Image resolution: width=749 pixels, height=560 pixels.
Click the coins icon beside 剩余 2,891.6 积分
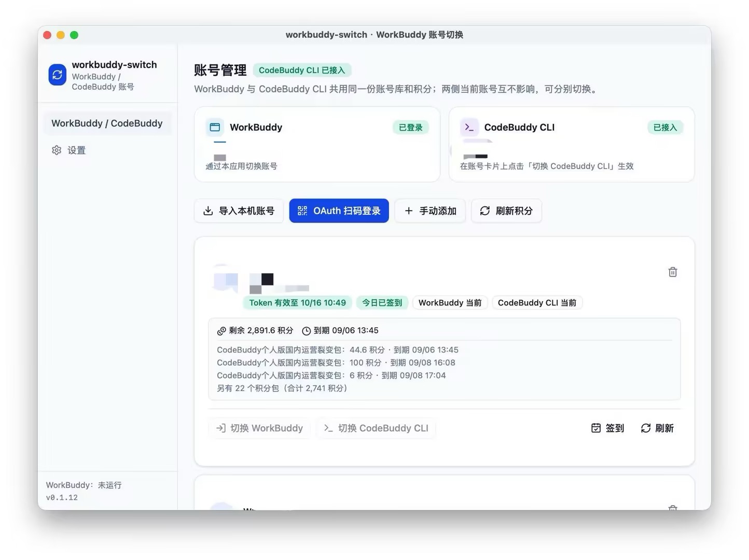coord(221,331)
